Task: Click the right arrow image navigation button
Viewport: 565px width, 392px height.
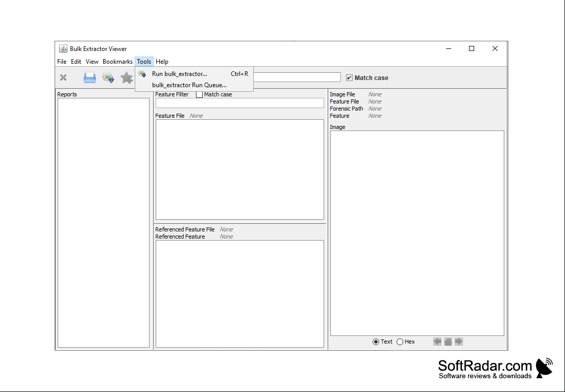Action: [459, 342]
